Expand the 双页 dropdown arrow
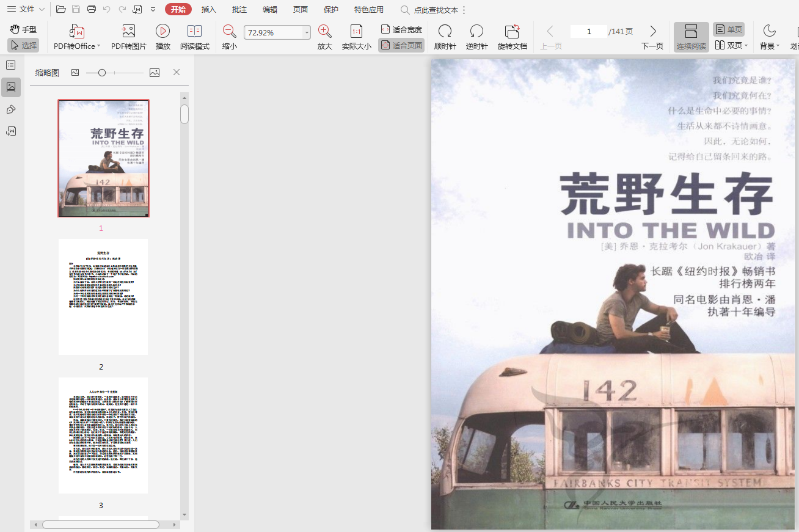The width and height of the screenshot is (799, 532). click(x=746, y=46)
